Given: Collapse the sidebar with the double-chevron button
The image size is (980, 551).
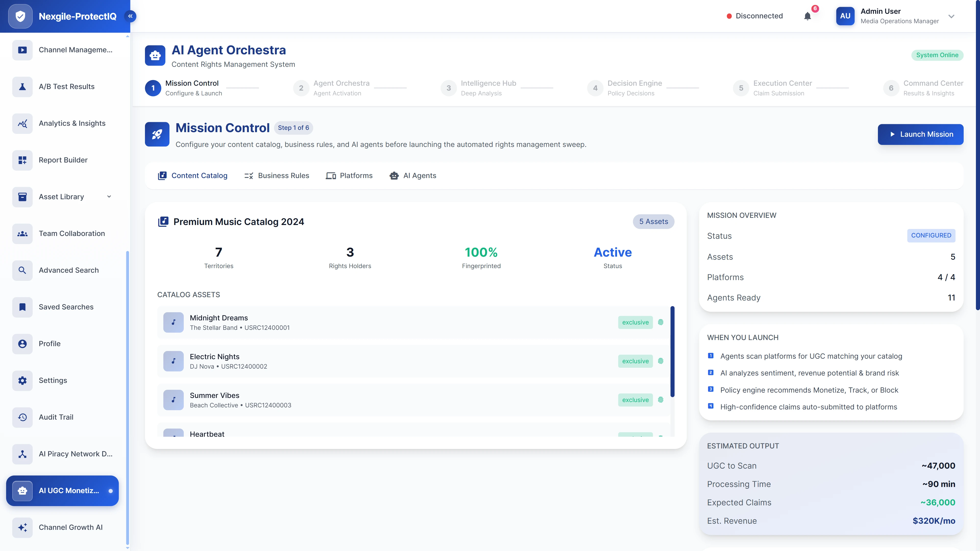Looking at the screenshot, I should click(x=130, y=16).
